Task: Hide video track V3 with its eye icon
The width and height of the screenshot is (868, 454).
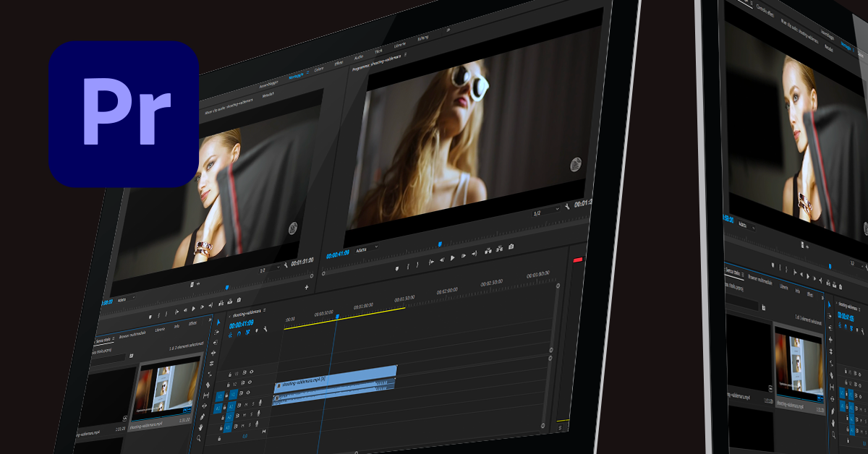Action: click(x=250, y=372)
